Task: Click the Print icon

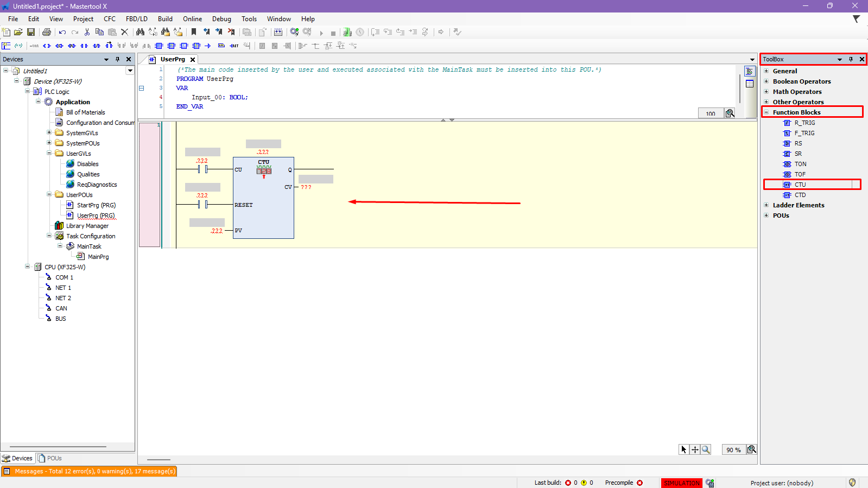Action: [47, 33]
